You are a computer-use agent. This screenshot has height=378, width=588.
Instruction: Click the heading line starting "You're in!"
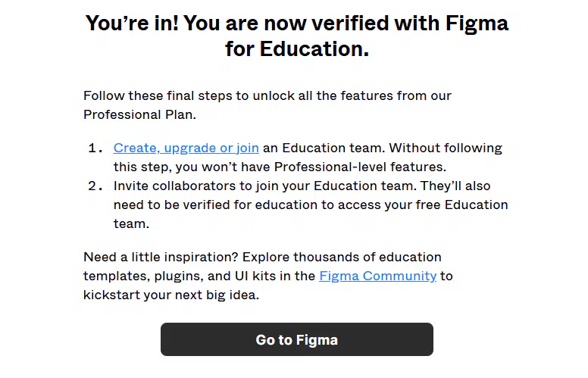pos(296,23)
